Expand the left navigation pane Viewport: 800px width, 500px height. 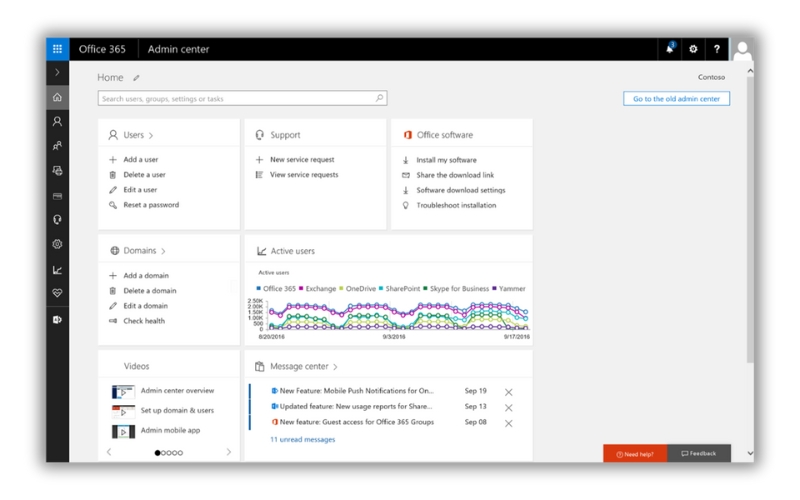click(57, 72)
